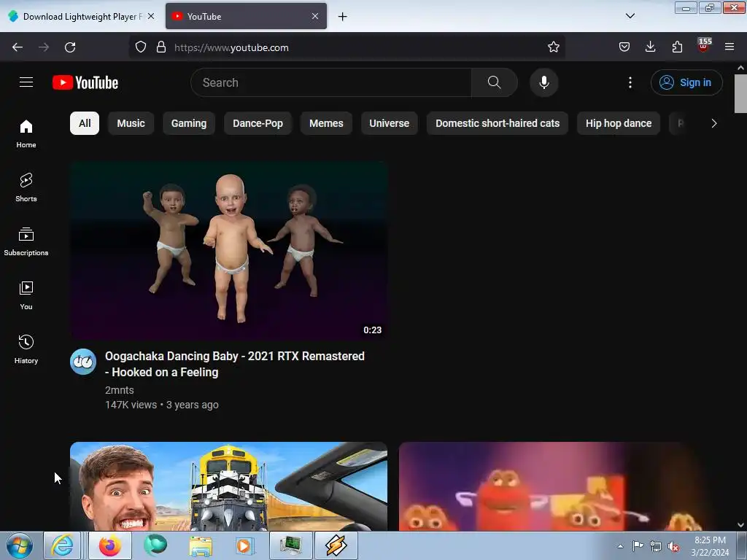Reload the current page
The image size is (747, 560).
point(70,47)
